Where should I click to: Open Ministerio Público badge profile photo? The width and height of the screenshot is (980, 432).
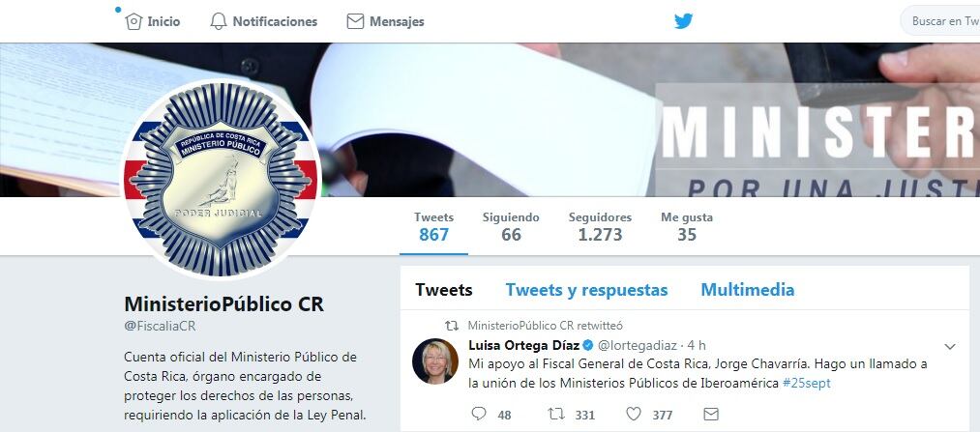(220, 180)
